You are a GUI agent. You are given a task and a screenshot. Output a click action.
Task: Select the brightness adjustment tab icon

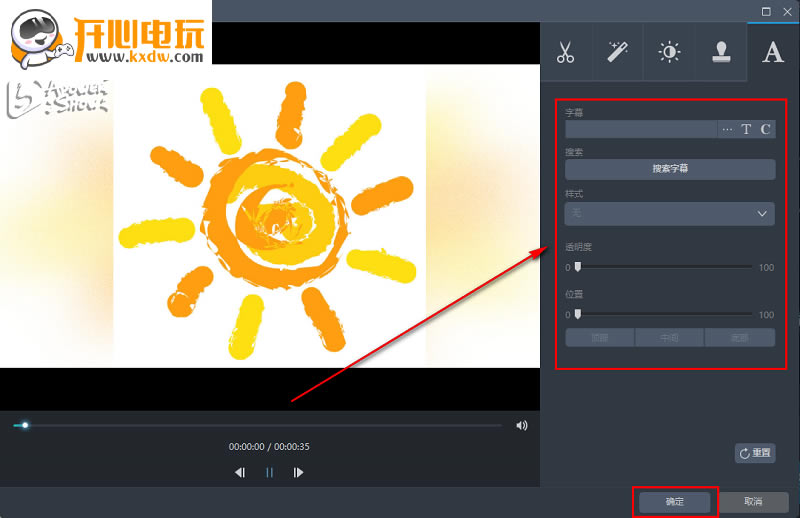669,53
